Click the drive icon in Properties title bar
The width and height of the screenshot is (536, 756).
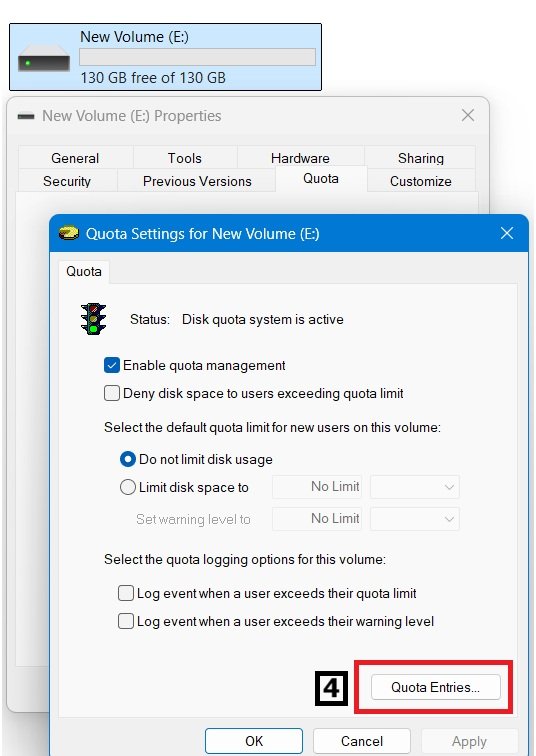click(26, 116)
